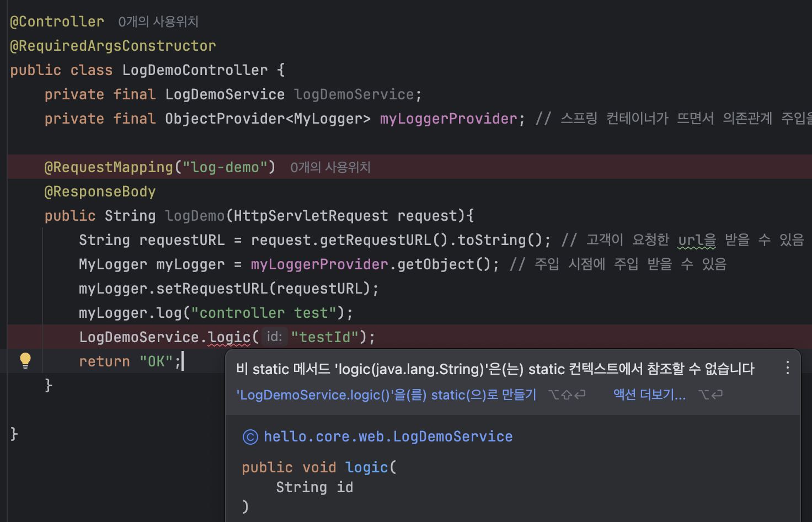The image size is (812, 522).
Task: Click the yellow lightbulb quick-fix icon
Action: pyautogui.click(x=25, y=360)
